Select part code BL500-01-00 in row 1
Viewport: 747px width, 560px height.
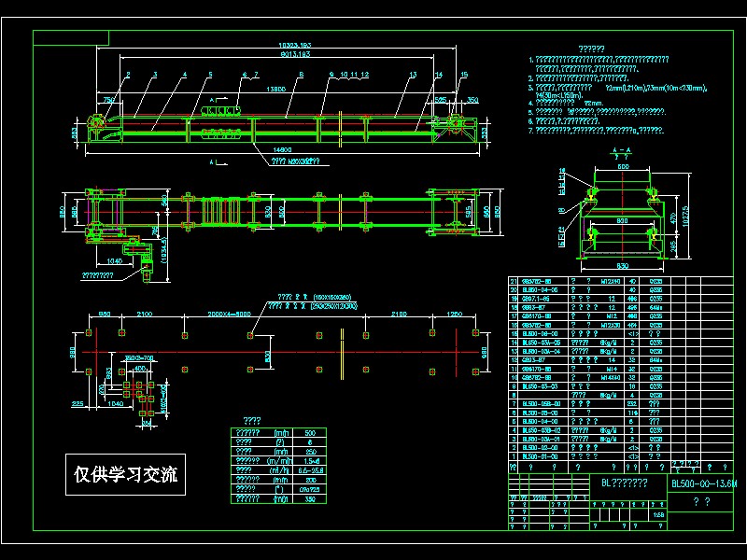coord(540,456)
